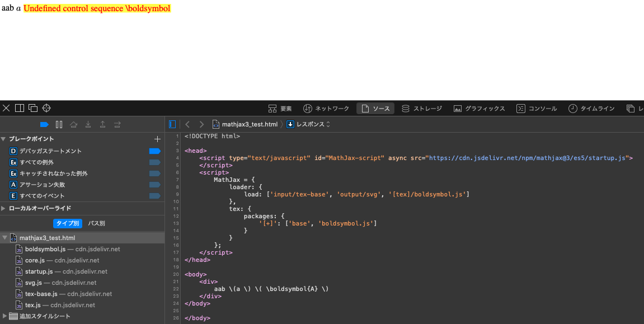
Task: Click the detach into separate window icon
Action: pos(33,108)
